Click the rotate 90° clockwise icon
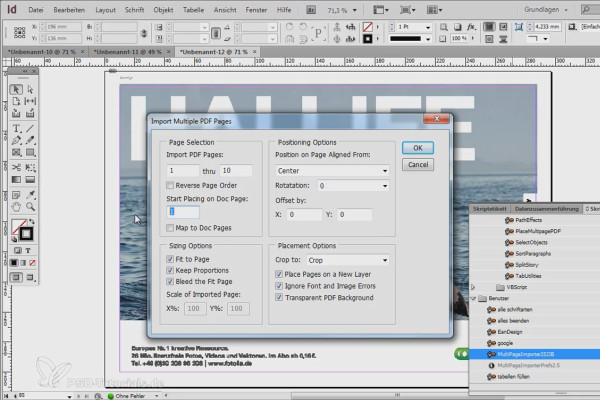The image size is (600, 400). point(290,27)
